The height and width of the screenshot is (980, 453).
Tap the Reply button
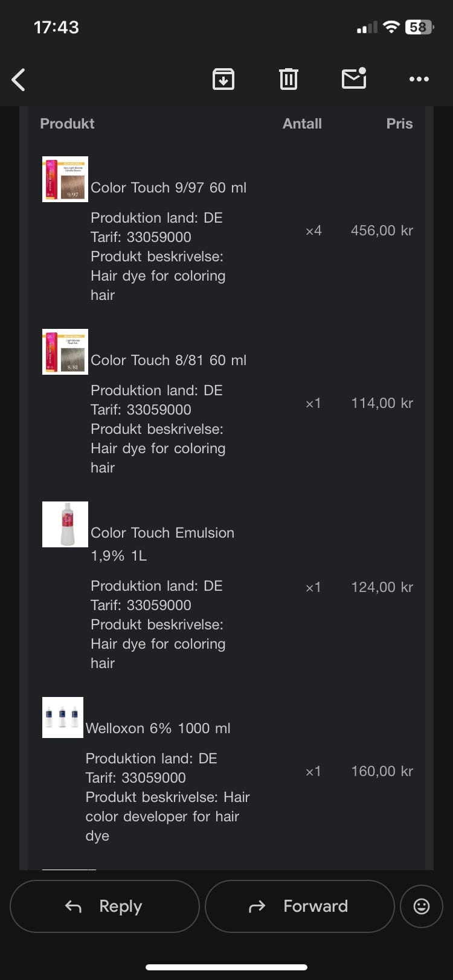(104, 906)
